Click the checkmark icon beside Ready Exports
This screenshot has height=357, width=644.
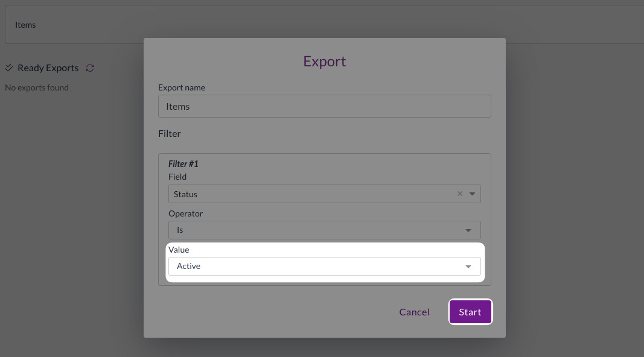point(9,68)
